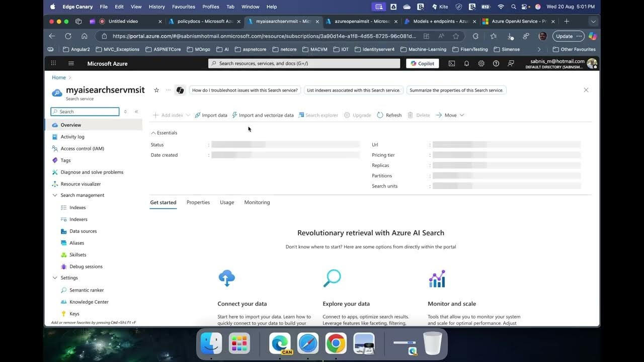Collapse the resource menu with the chevrons
The image size is (644, 362).
(136, 112)
